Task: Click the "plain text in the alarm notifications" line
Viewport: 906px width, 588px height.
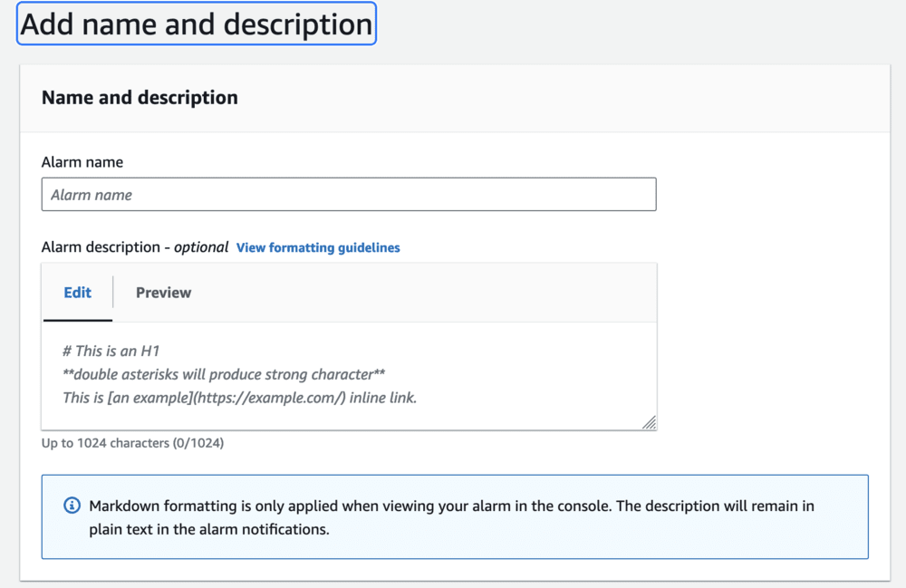Action: coord(209,529)
